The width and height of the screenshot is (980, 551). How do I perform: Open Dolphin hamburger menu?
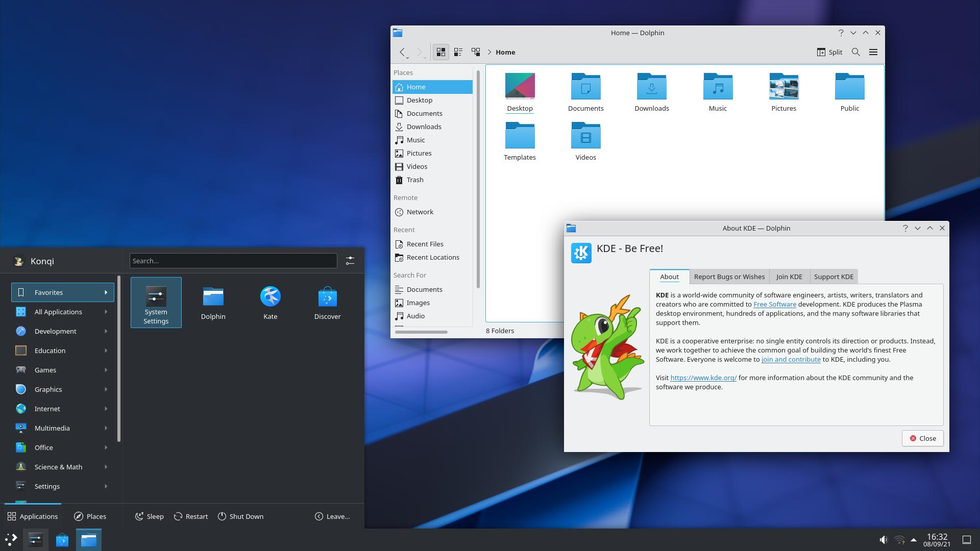[x=873, y=52]
